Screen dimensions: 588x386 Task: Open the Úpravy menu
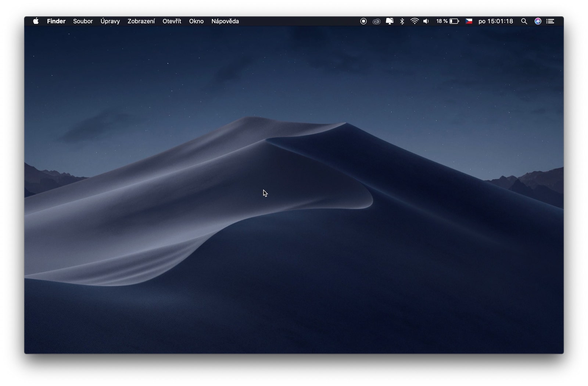coord(110,21)
